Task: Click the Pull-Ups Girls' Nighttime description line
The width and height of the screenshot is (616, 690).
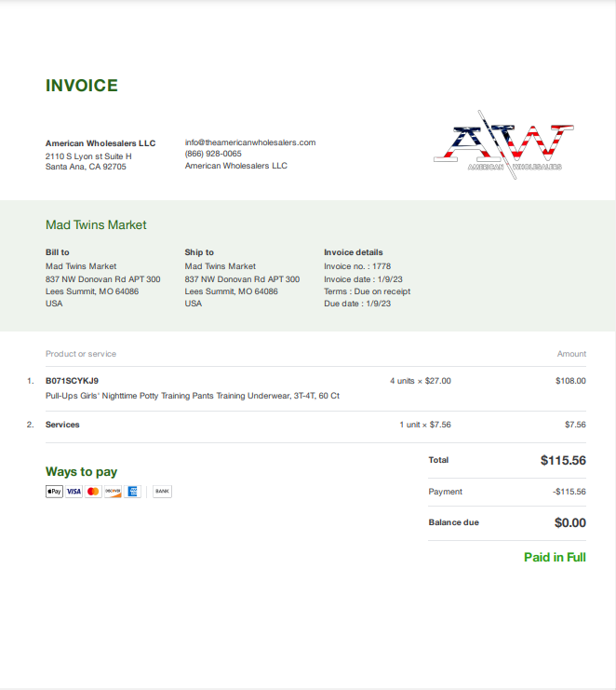Action: [193, 396]
